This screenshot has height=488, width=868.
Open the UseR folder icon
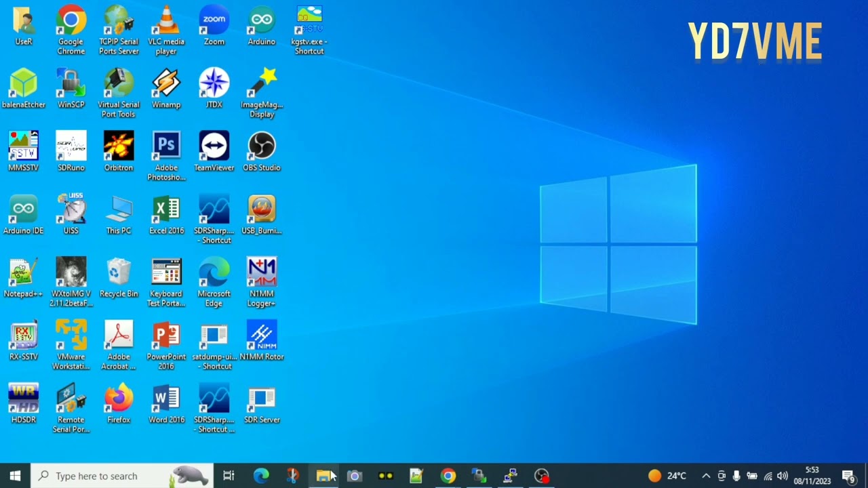(24, 26)
